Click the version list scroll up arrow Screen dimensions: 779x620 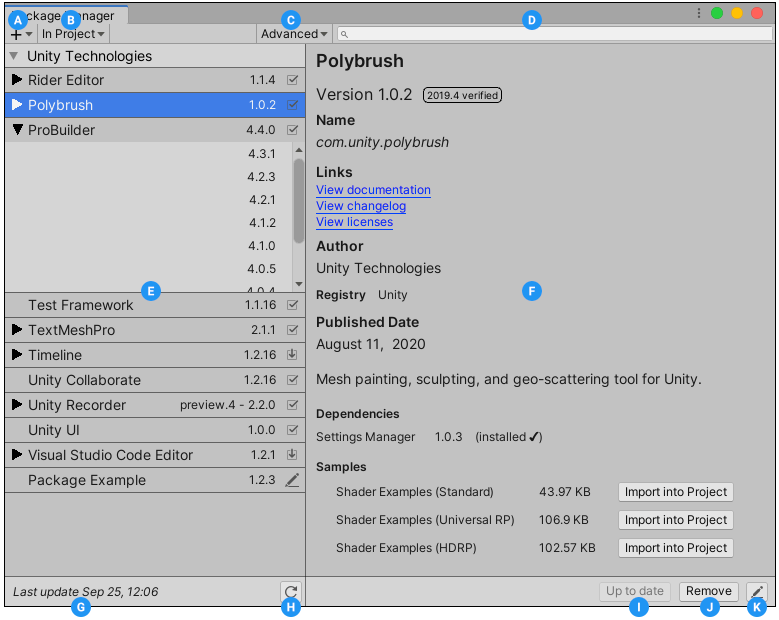tap(299, 150)
